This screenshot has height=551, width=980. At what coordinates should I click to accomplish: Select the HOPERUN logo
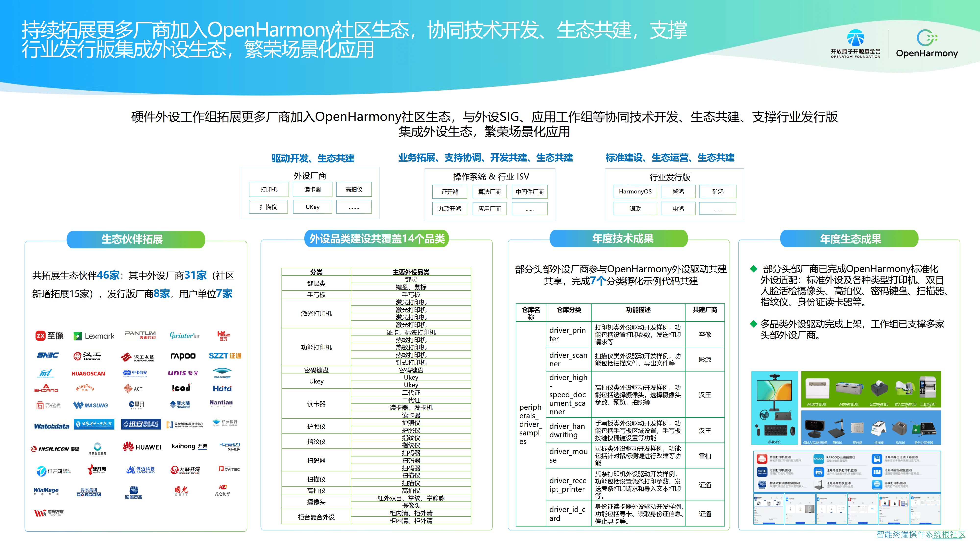pyautogui.click(x=229, y=446)
